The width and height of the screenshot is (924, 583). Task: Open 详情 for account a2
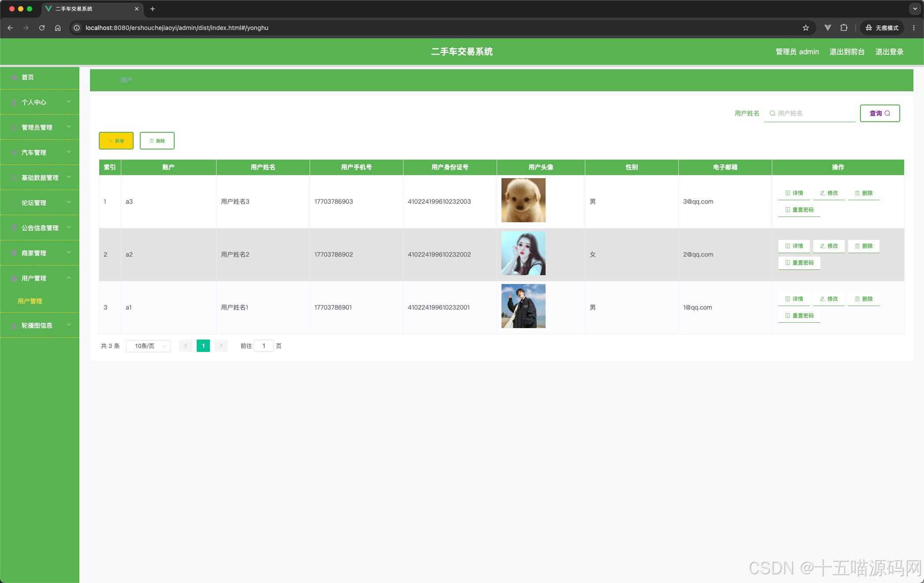[x=794, y=246]
